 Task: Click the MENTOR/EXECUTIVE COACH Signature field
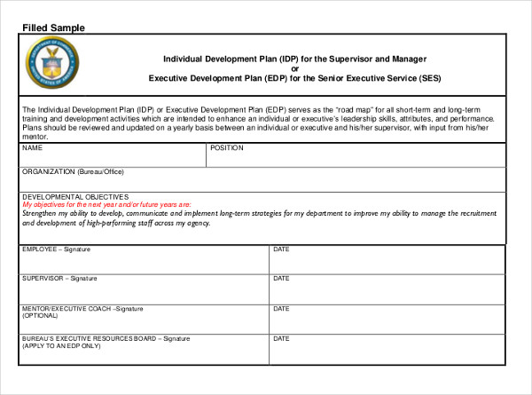tap(144, 319)
